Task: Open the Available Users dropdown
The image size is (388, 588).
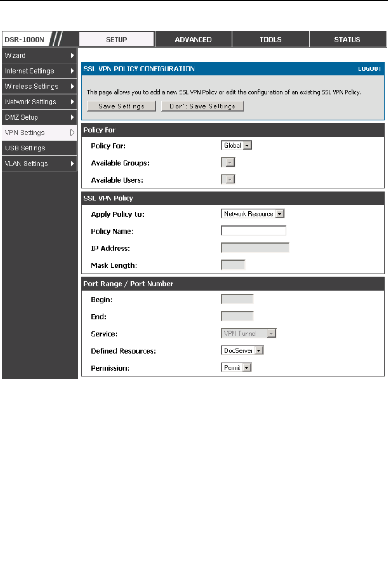Action: 228,179
